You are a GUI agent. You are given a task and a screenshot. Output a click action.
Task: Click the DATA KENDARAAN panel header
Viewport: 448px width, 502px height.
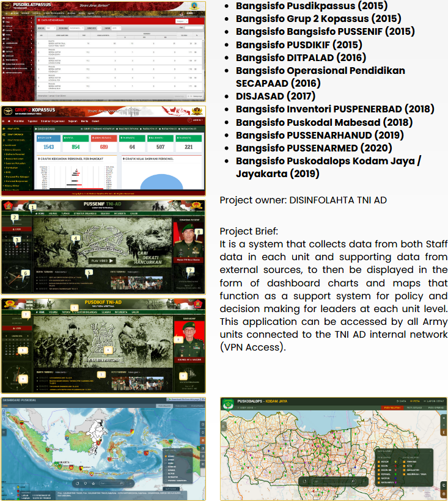[120, 21]
